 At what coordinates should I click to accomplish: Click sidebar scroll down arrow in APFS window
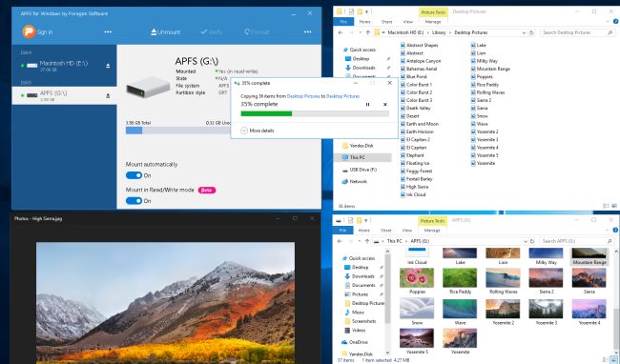coord(387,353)
